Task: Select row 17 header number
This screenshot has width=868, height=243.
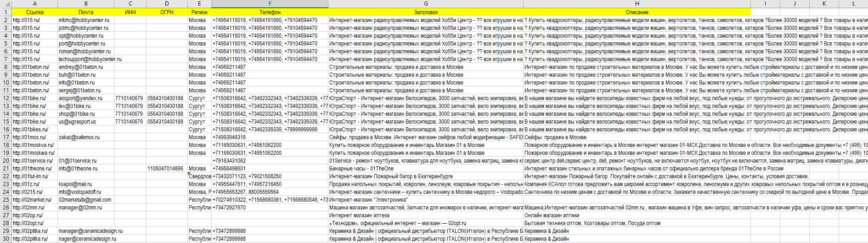Action: click(6, 137)
